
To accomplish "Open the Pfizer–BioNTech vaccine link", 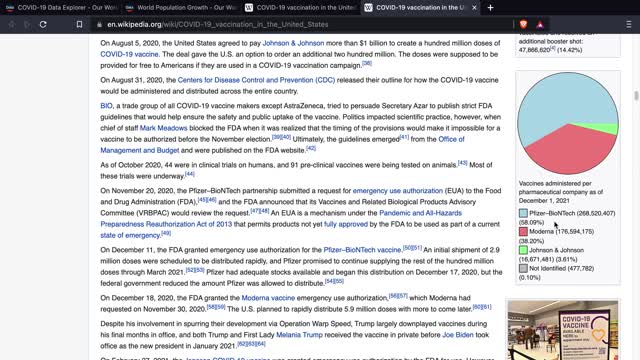I will tap(362, 250).
